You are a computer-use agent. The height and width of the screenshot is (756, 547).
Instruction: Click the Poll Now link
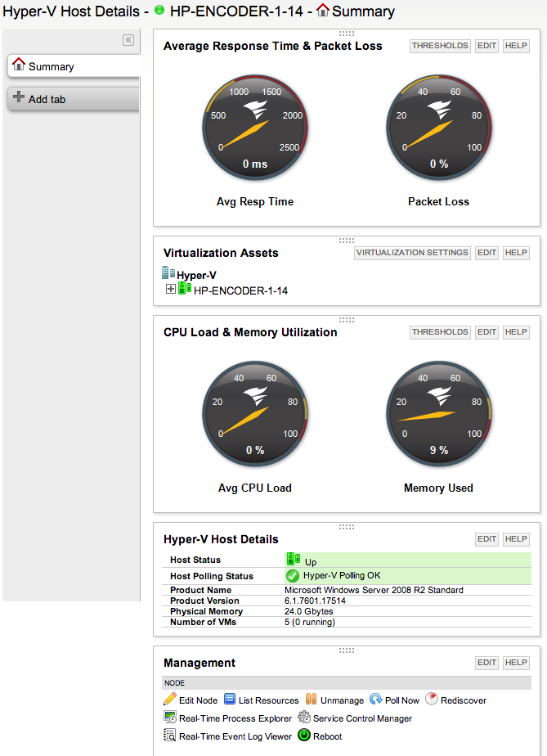click(x=402, y=700)
